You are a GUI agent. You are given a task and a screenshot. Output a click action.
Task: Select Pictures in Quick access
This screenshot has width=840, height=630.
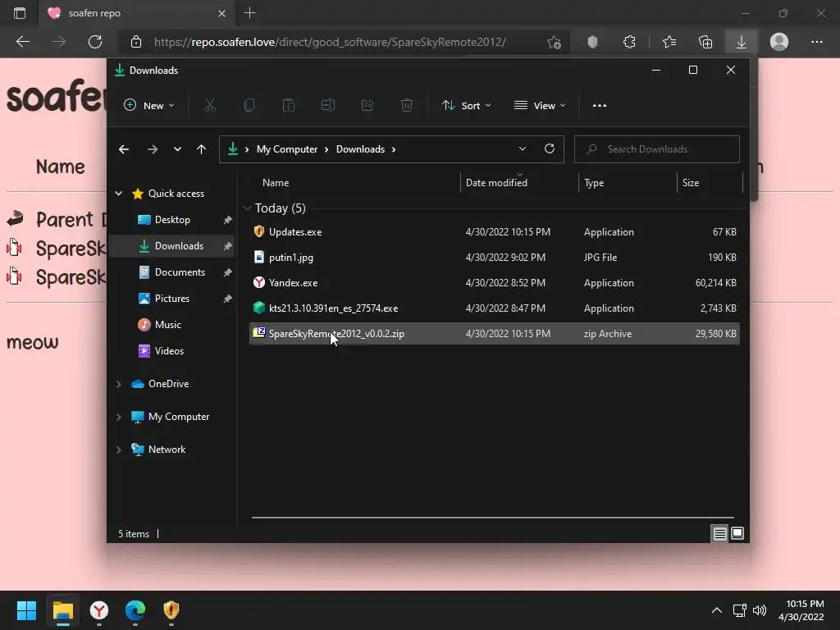tap(171, 299)
